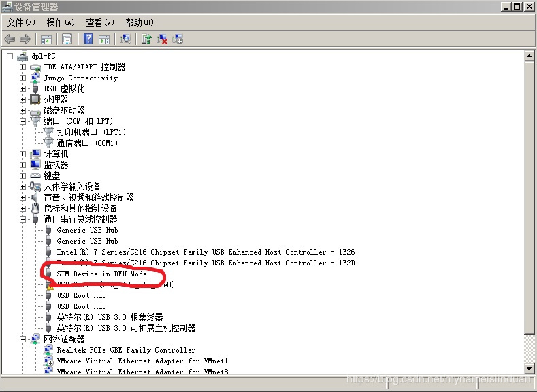This screenshot has width=537, height=392.
Task: Click the 键盘 keyboard icon
Action: [35, 176]
